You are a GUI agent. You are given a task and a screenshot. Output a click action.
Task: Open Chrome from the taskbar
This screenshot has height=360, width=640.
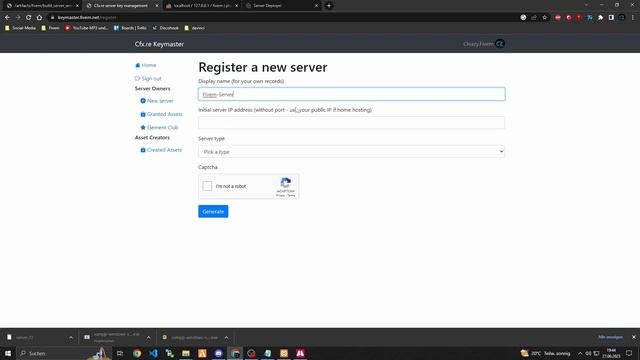coord(137,353)
